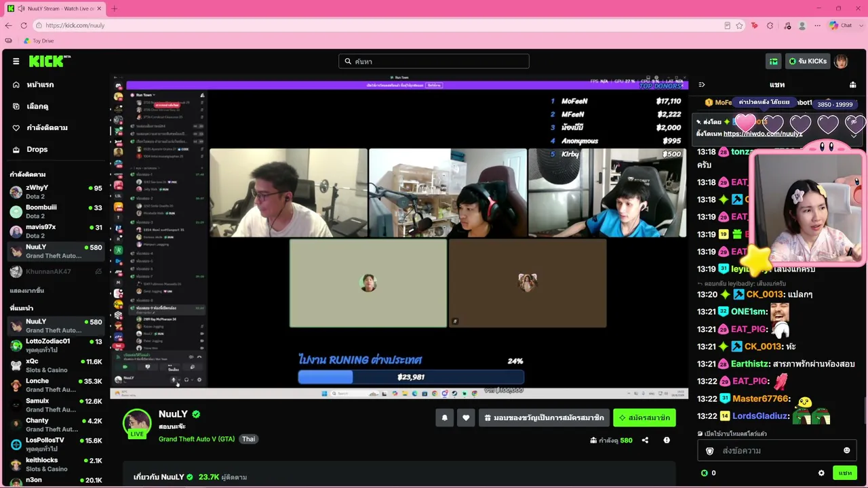Screen dimensions: 868x488
Task: Click the share stream icon
Action: pyautogui.click(x=645, y=440)
